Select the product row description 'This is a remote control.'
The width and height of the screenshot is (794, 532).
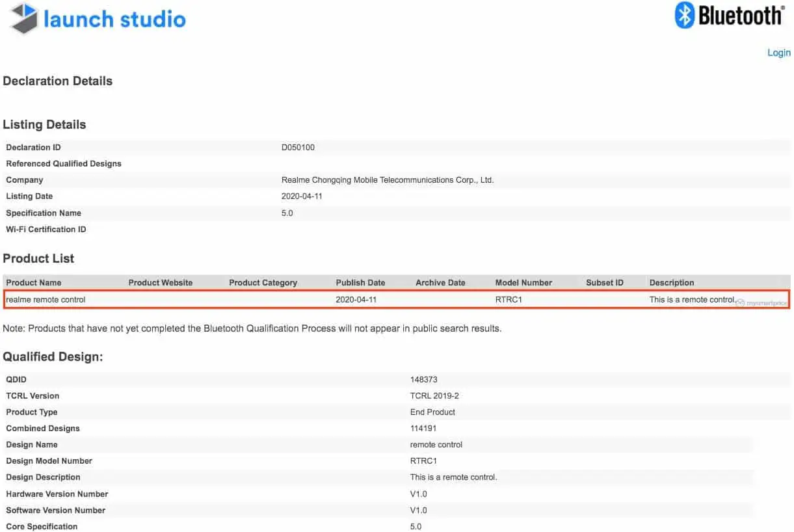(693, 300)
